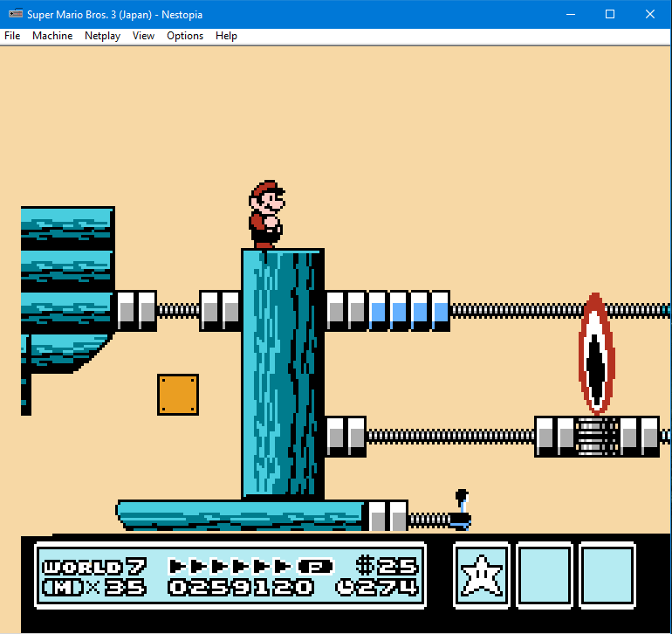
Task: Click the orange used block
Action: coord(178,395)
